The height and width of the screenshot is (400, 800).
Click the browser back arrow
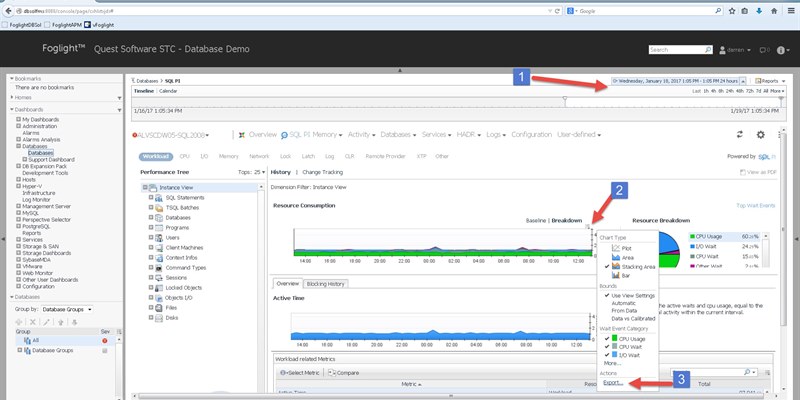tap(8, 11)
